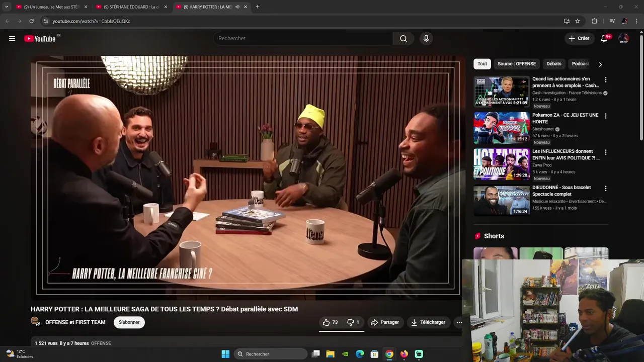
Task: Open title Pokemon ZA - CE JEU EST UNE HONTE
Action: pos(566,118)
